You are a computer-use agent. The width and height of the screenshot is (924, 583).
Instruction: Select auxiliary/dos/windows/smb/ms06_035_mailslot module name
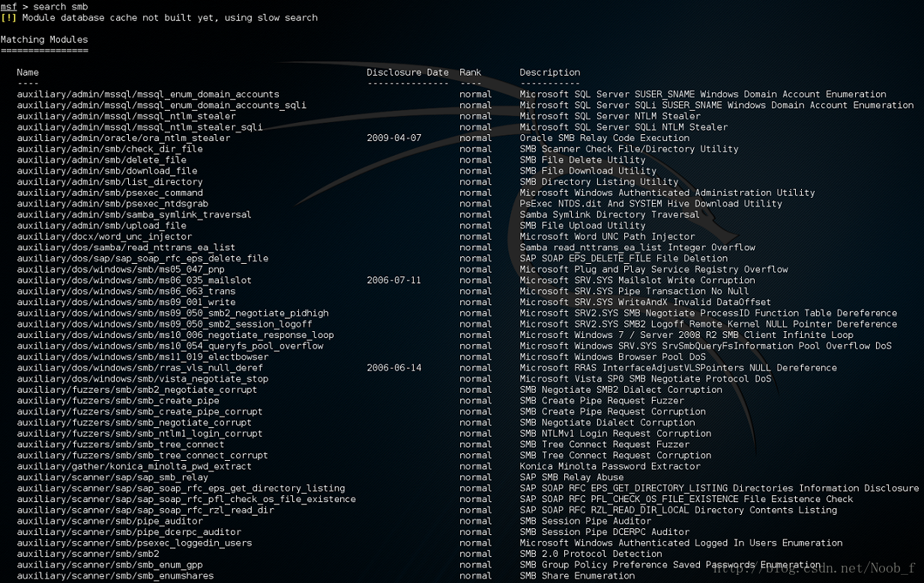[135, 280]
